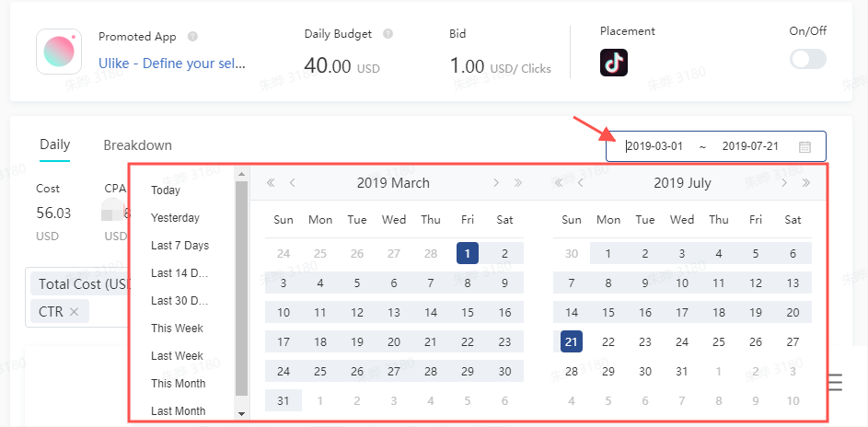Select the Daily tab
868x427 pixels.
[x=55, y=145]
